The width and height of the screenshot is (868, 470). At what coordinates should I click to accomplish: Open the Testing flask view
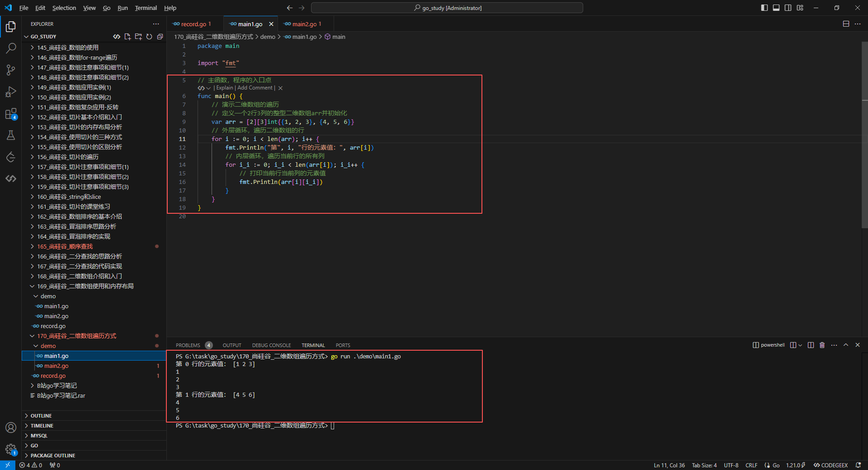coord(11,135)
